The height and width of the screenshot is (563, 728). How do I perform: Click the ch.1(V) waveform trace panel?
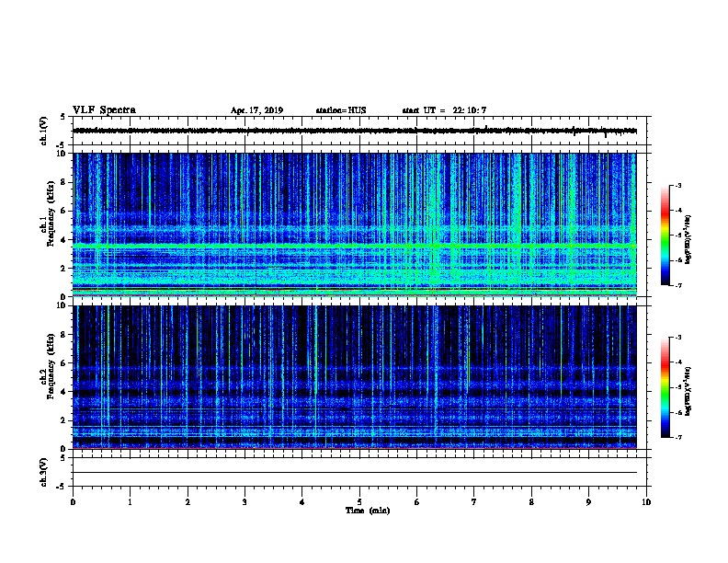[x=361, y=131]
